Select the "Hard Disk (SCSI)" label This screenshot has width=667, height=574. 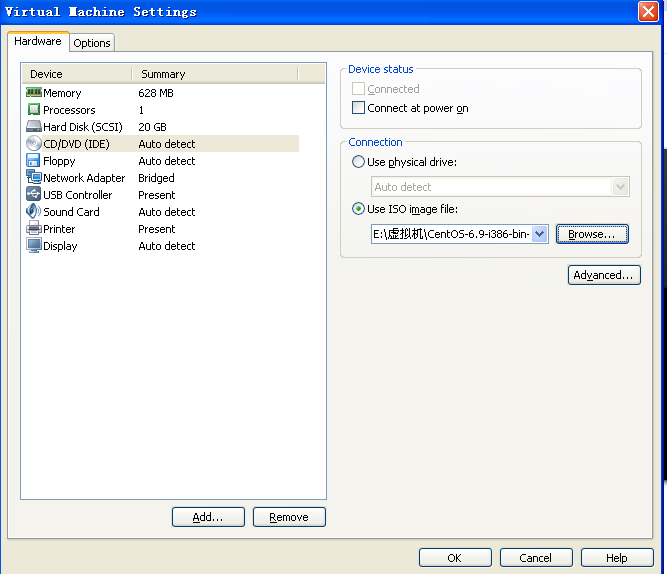click(83, 127)
